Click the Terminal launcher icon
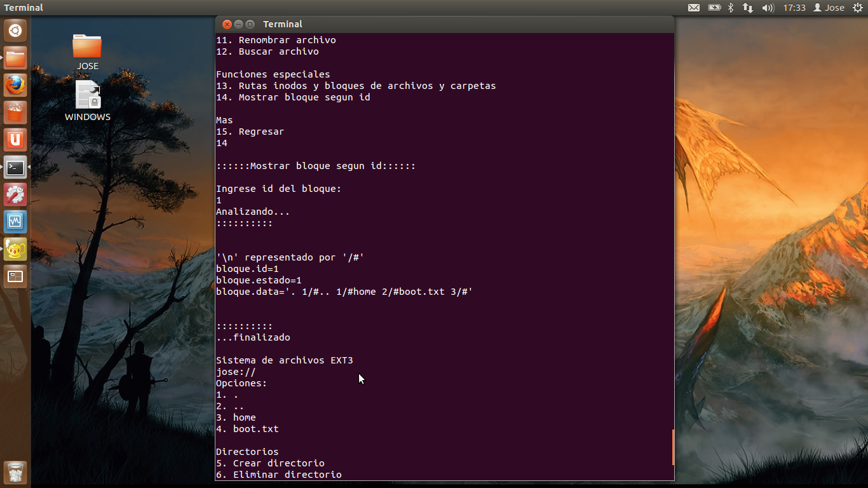The width and height of the screenshot is (868, 488). click(x=15, y=168)
